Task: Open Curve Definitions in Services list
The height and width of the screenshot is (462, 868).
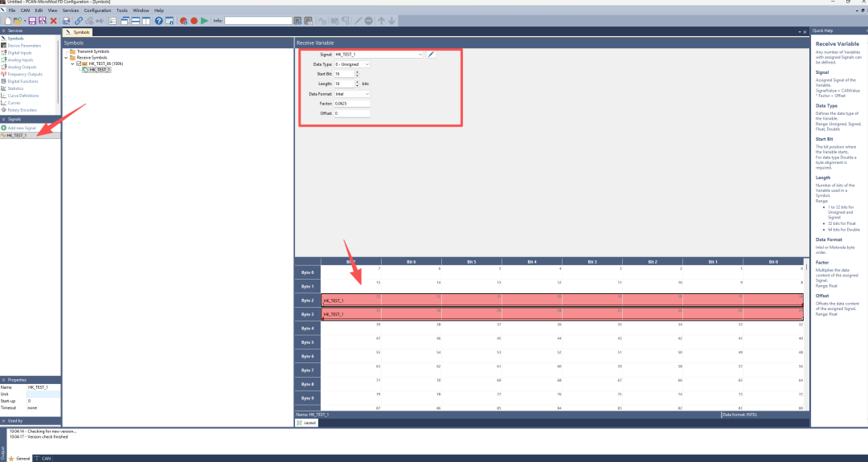Action: 23,96
